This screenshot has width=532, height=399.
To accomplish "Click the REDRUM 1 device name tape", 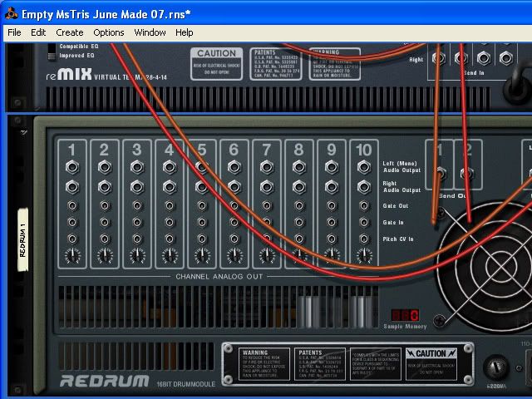I will coord(22,239).
